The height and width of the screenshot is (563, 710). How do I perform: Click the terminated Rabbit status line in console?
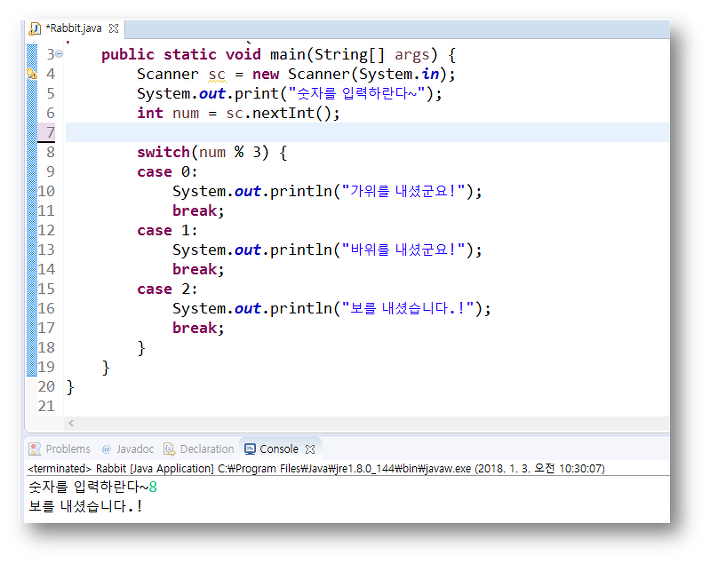(316, 468)
